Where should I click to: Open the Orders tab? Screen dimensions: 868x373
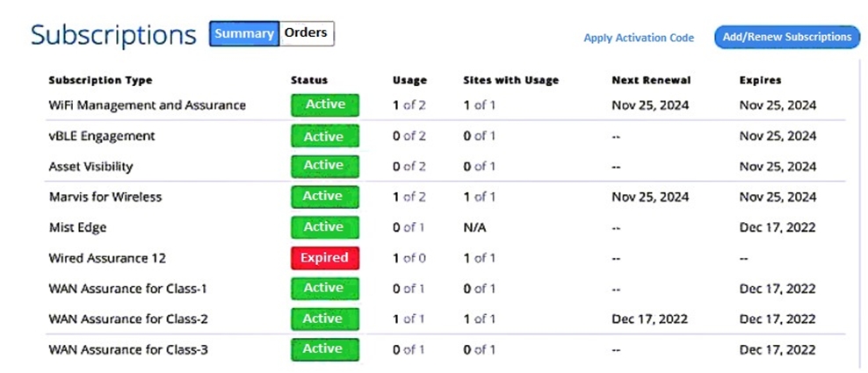tap(306, 33)
